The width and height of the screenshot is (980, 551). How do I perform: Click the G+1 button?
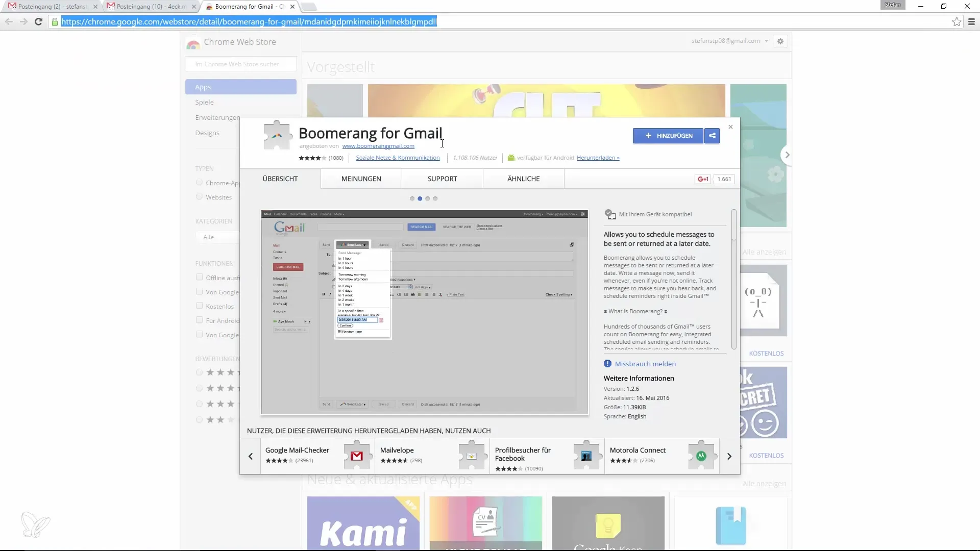[x=703, y=179]
